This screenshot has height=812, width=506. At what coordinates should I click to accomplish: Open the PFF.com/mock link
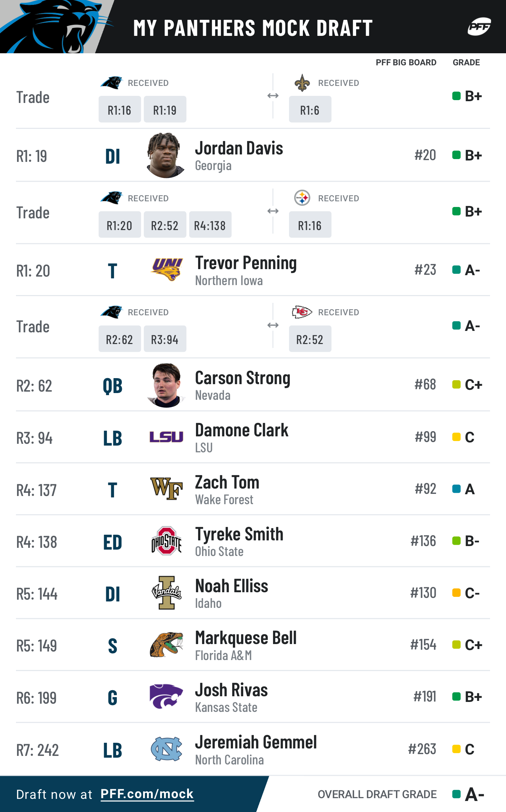(147, 794)
